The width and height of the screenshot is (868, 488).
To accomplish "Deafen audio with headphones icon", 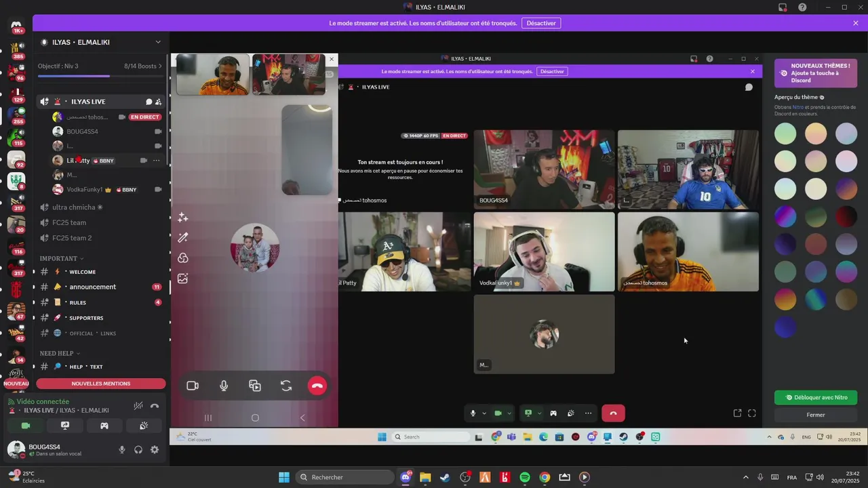I will click(138, 449).
